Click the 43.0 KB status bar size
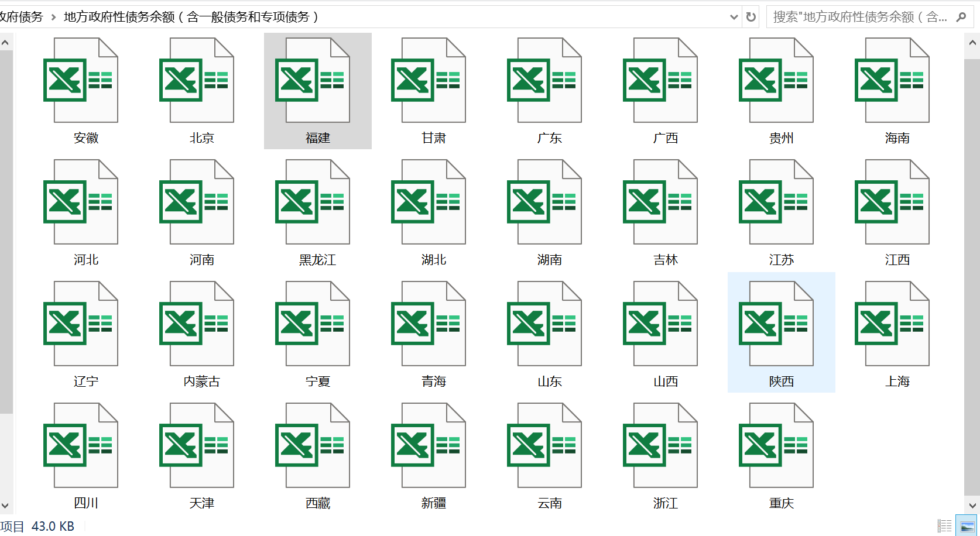 click(x=53, y=526)
